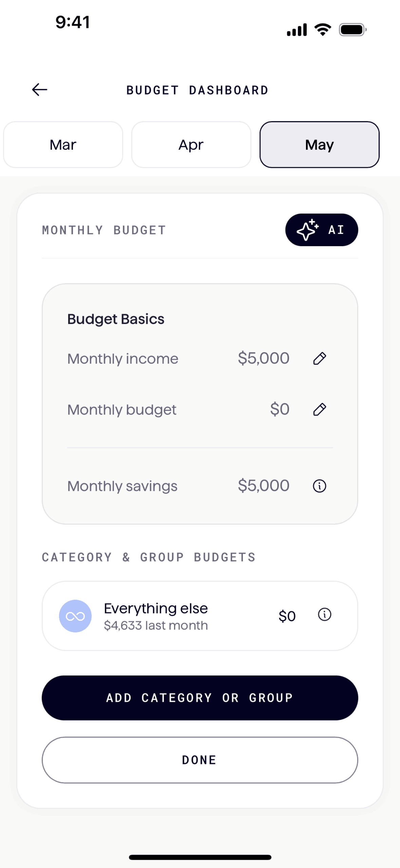The width and height of the screenshot is (400, 868).
Task: Switch to the Apr tab
Action: pyautogui.click(x=191, y=145)
